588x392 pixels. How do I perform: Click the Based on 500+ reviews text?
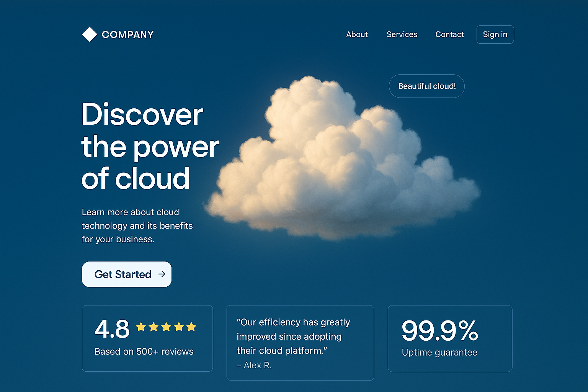point(144,351)
